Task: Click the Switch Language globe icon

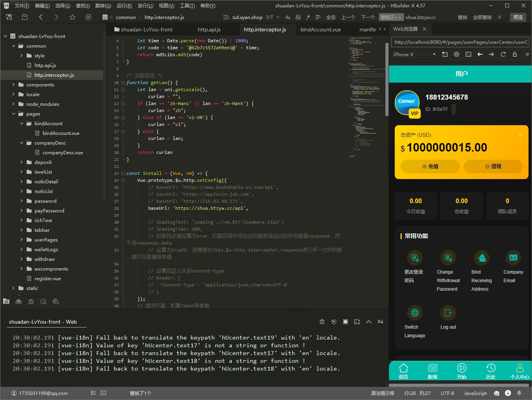Action: [415, 313]
